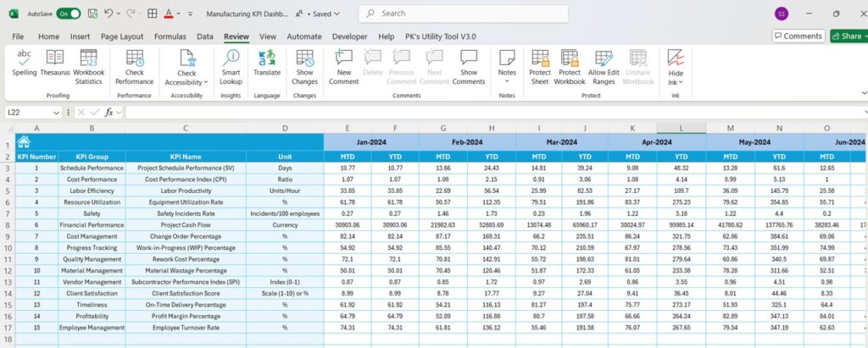This screenshot has height=348, width=868.
Task: Open Hide Ink dropdown arrow
Action: pyautogui.click(x=681, y=82)
